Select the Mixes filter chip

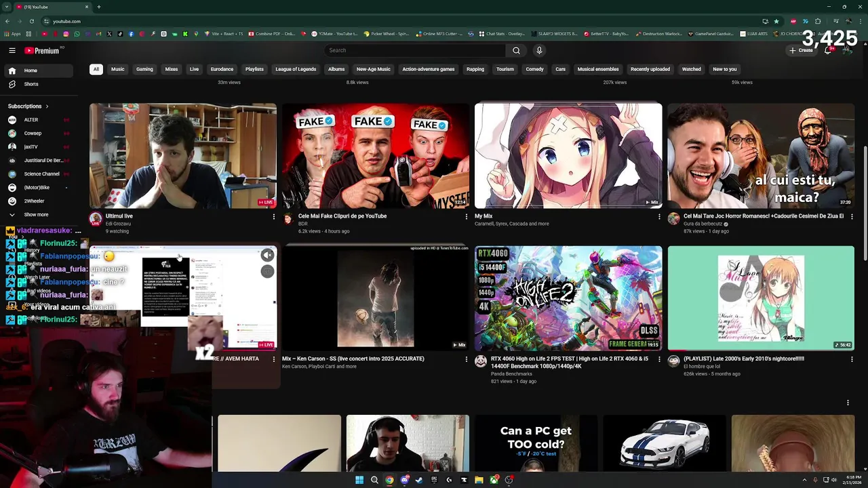tap(172, 69)
